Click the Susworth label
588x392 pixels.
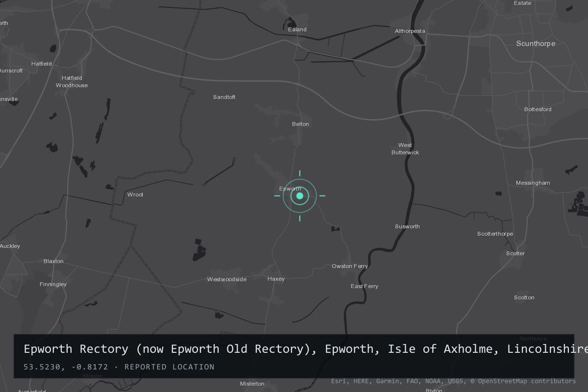[x=407, y=226]
